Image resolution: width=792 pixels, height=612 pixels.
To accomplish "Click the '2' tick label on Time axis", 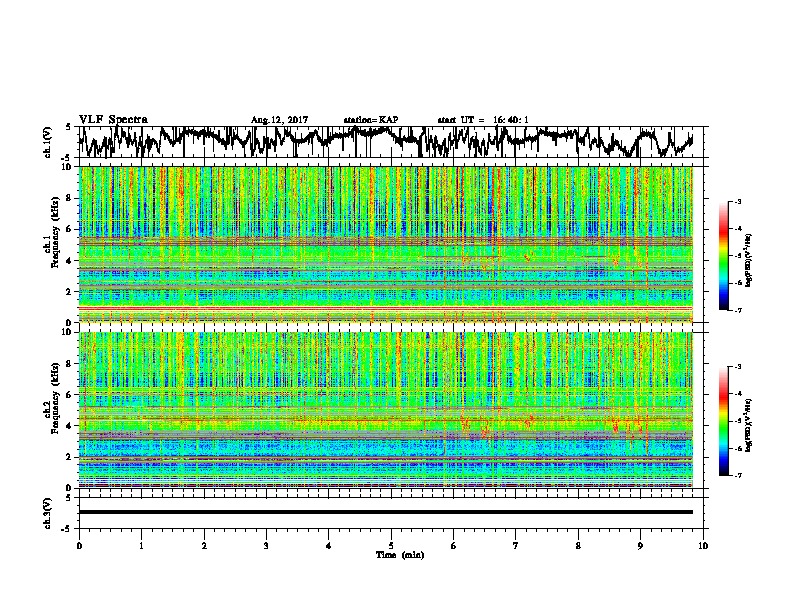I will (x=204, y=546).
